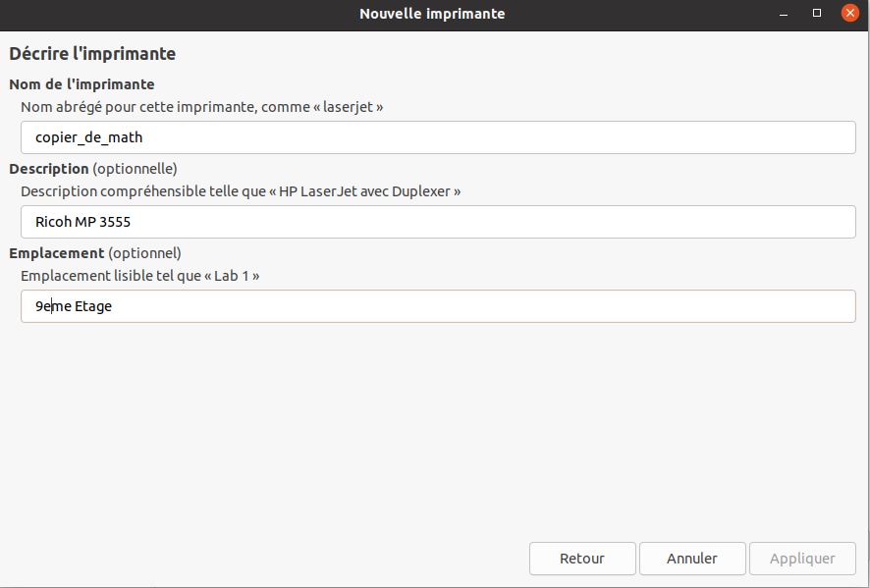Click the greyed-out Appliquer button

coord(802,559)
